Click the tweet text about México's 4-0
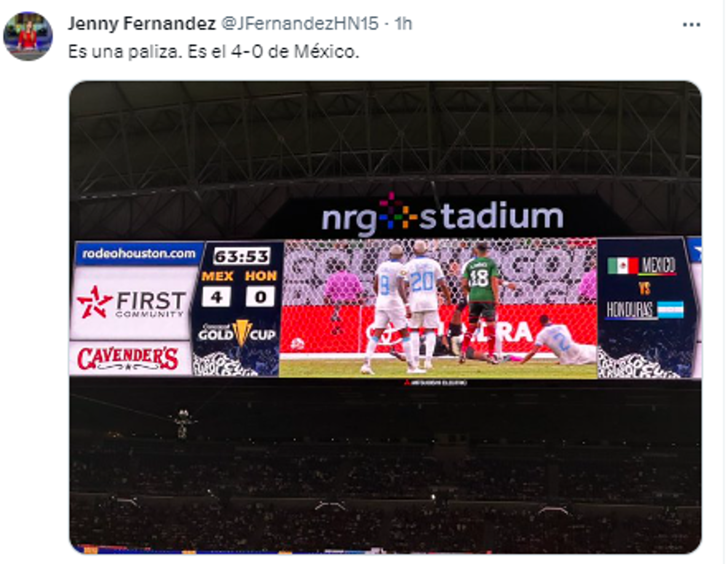Image resolution: width=728 pixels, height=564 pixels. [213, 53]
